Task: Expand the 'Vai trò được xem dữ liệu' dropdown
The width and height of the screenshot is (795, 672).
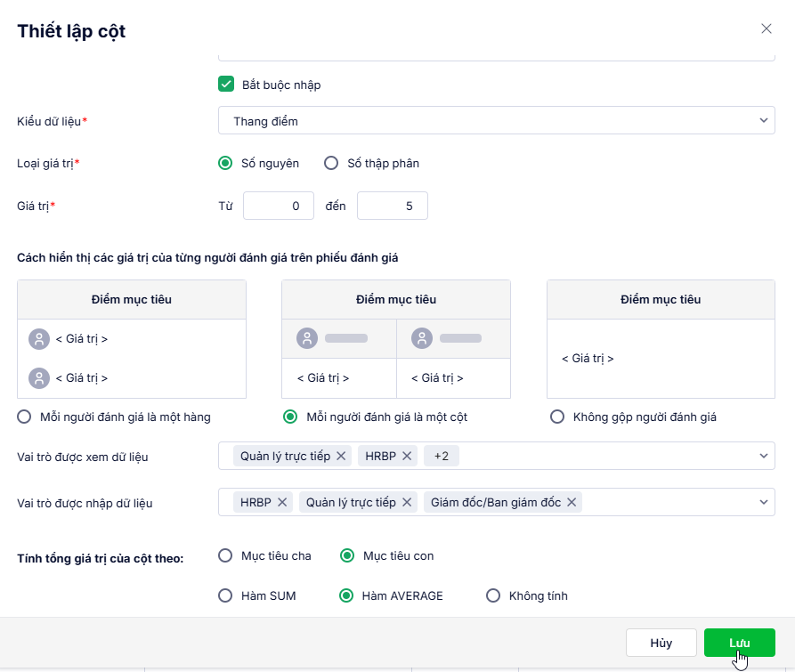Action: (763, 456)
